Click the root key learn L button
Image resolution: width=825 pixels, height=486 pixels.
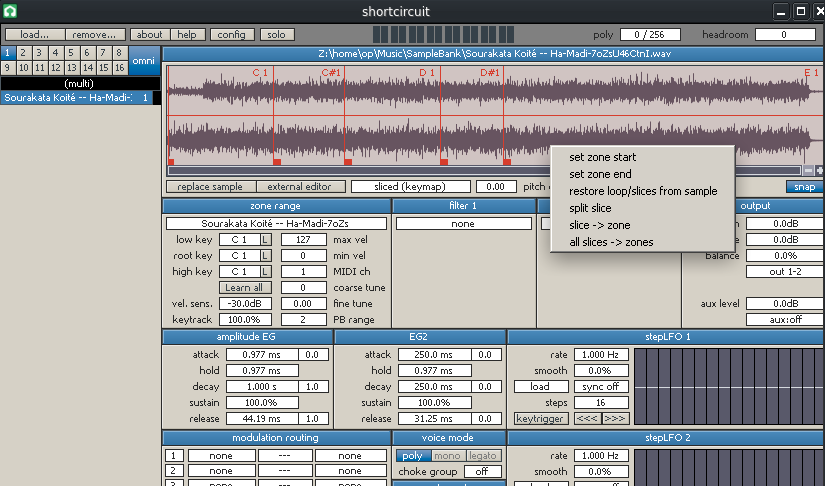click(265, 256)
